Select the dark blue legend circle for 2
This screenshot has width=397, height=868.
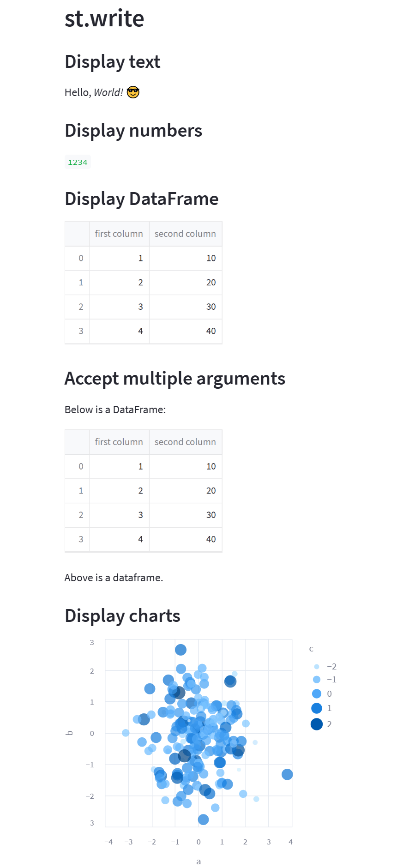(x=317, y=724)
